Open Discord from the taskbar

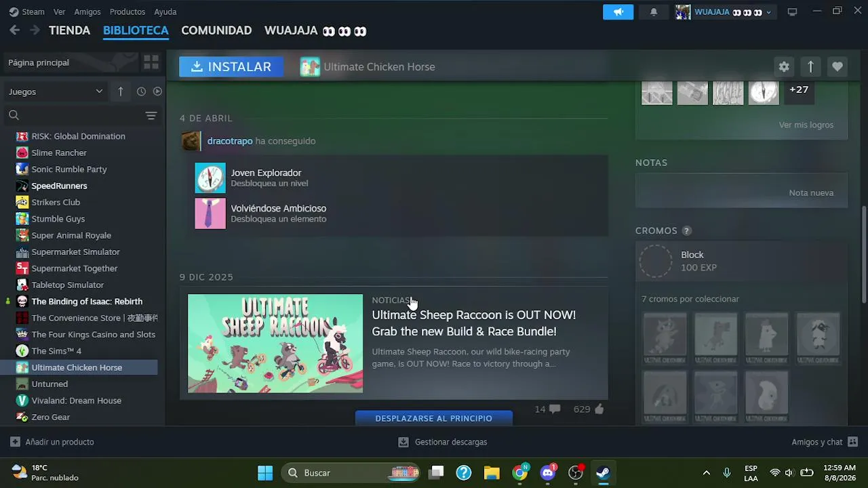pyautogui.click(x=548, y=472)
